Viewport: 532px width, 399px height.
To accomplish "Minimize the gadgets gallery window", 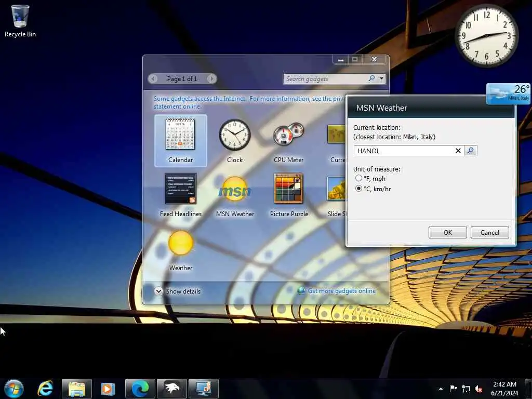I will click(x=341, y=59).
